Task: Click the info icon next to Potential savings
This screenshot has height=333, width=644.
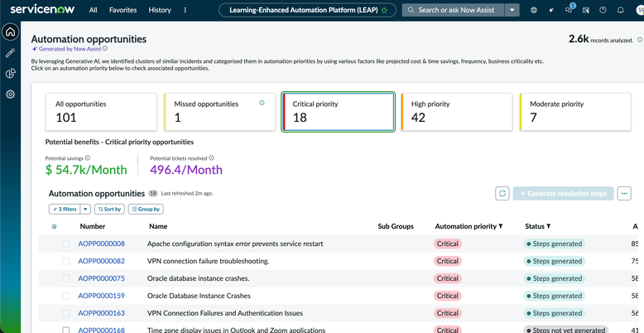Action: coord(88,158)
